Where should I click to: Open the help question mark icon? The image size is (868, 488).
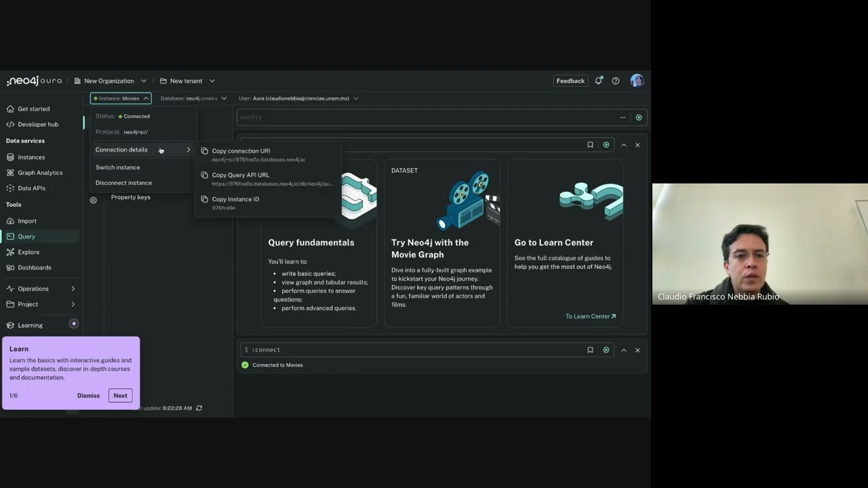(616, 81)
